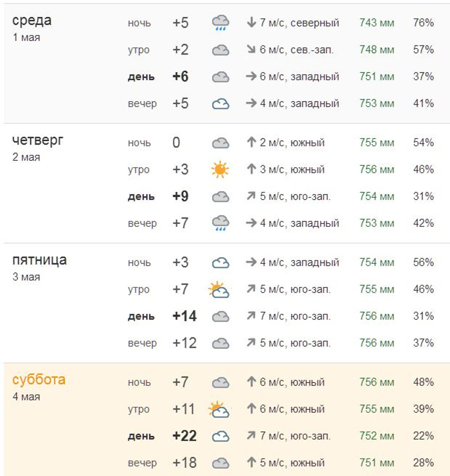The width and height of the screenshot is (450, 476).
Task: Click the blue cloud icon for Friday night
Action: (220, 263)
